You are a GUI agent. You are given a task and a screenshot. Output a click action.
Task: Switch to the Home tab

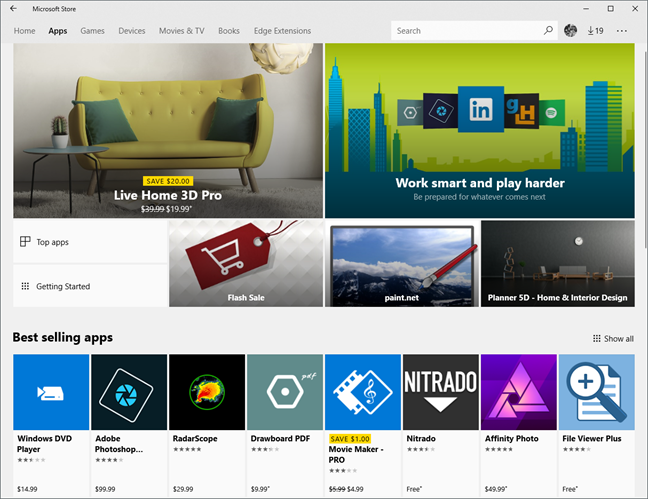[24, 31]
